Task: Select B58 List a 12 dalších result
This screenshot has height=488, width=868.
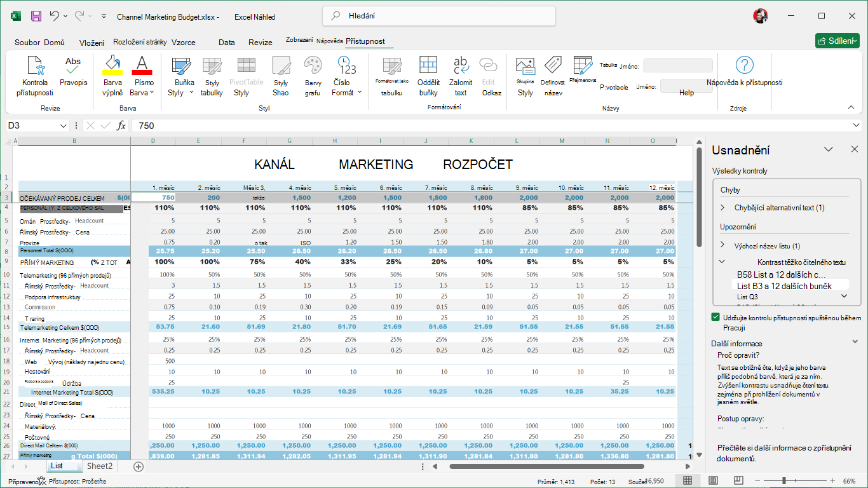Action: [782, 274]
